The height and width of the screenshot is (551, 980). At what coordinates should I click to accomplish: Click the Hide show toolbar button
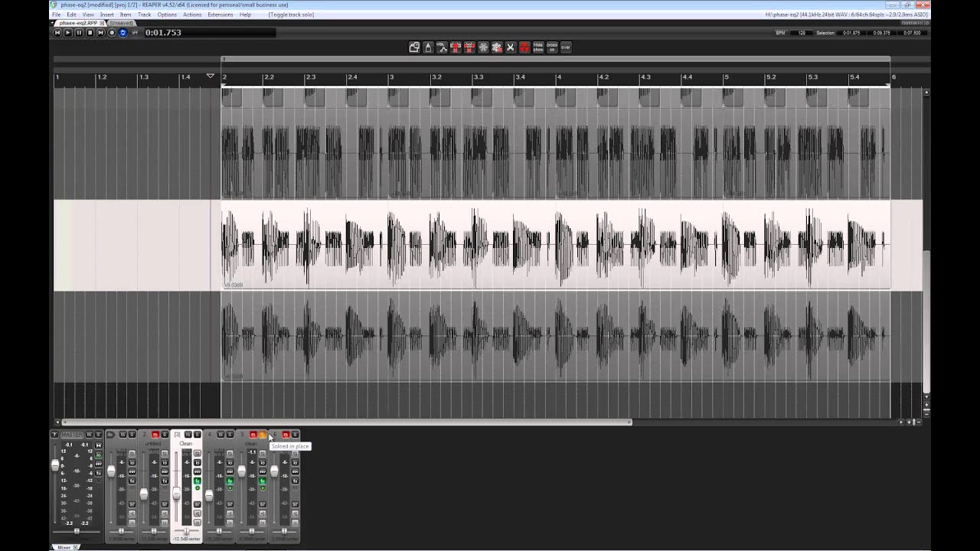tap(538, 47)
